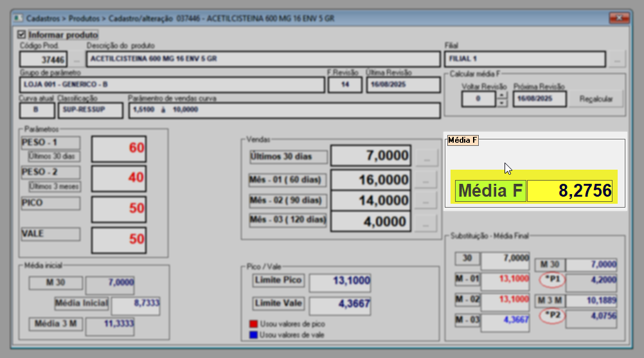Click the F.Revisão field showing 14

[345, 85]
